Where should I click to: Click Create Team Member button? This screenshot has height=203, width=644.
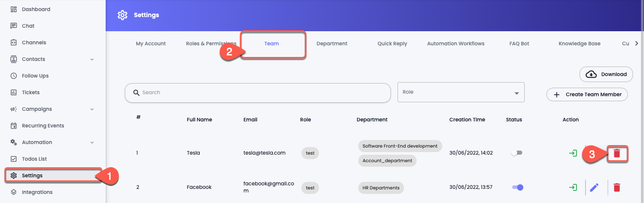point(587,94)
